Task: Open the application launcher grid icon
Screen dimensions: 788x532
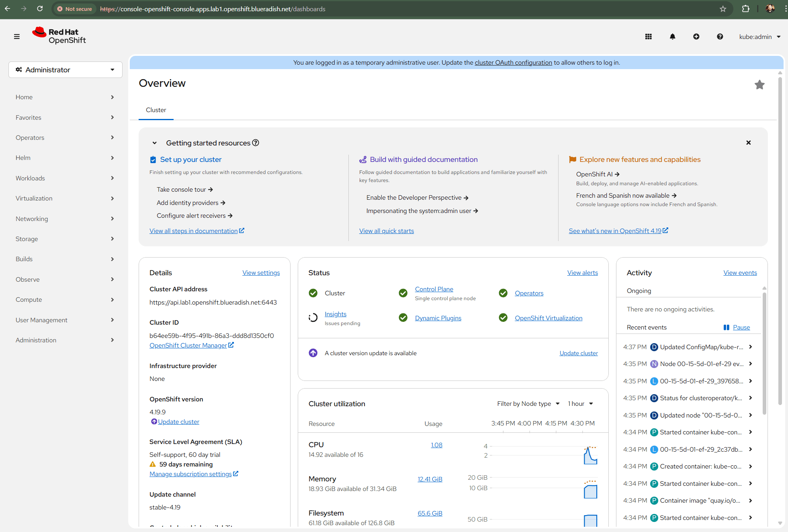Action: pos(648,37)
